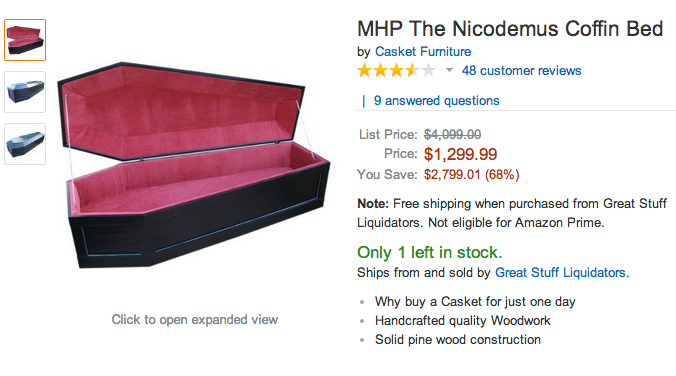Image resolution: width=676 pixels, height=376 pixels.
Task: Click the 'Handcrafted quality Woodwork' bullet
Action: pos(463,321)
